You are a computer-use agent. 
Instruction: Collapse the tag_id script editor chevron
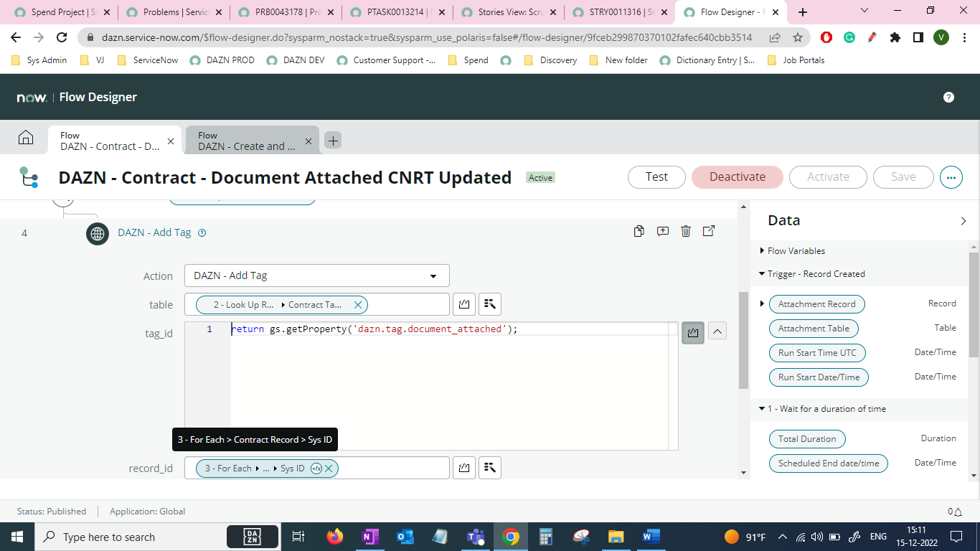[717, 331]
